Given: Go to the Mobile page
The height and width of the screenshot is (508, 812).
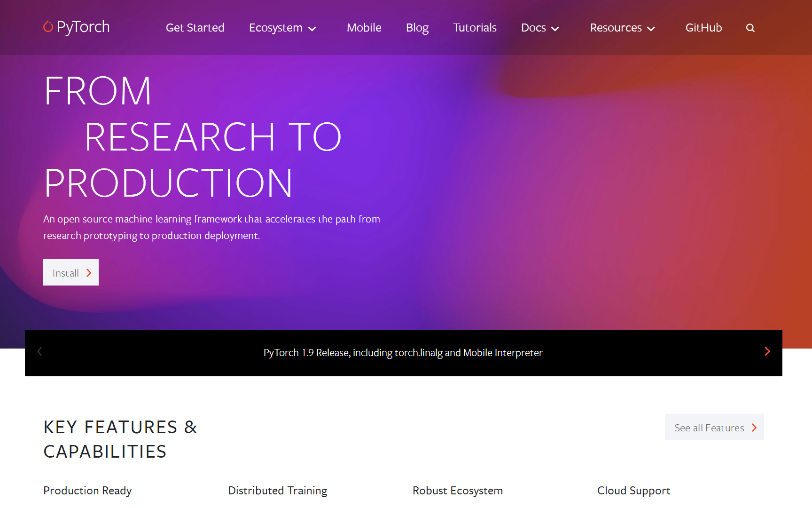Looking at the screenshot, I should pyautogui.click(x=364, y=28).
